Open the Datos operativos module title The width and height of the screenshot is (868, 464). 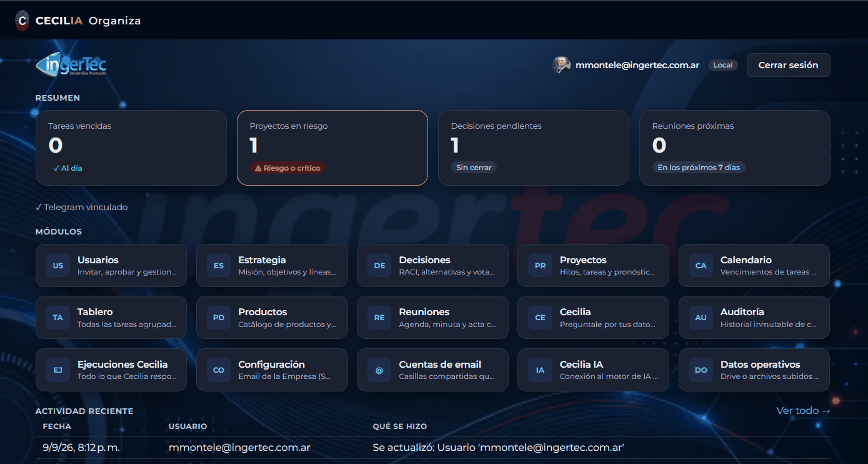pos(761,364)
